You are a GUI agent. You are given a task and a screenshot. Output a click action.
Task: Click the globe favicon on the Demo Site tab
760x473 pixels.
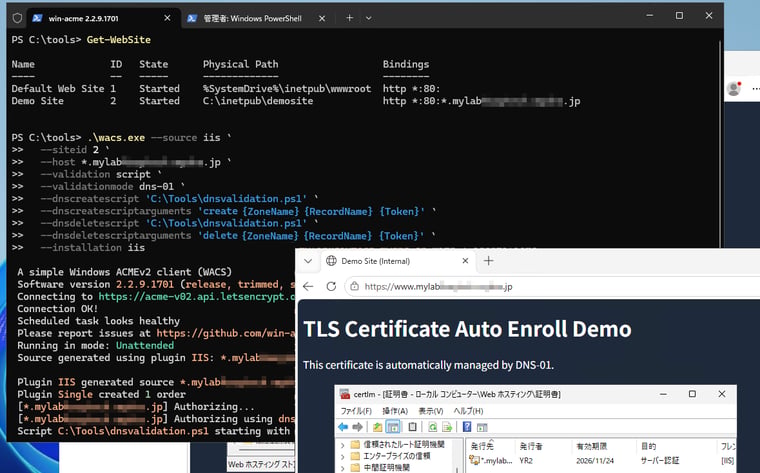pos(331,261)
